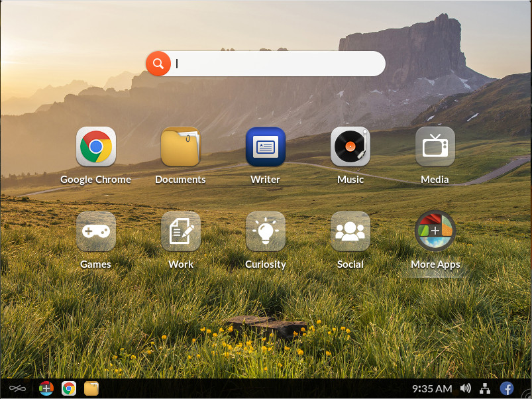532x399 pixels.
Task: Open the Social folder
Action: coord(350,231)
